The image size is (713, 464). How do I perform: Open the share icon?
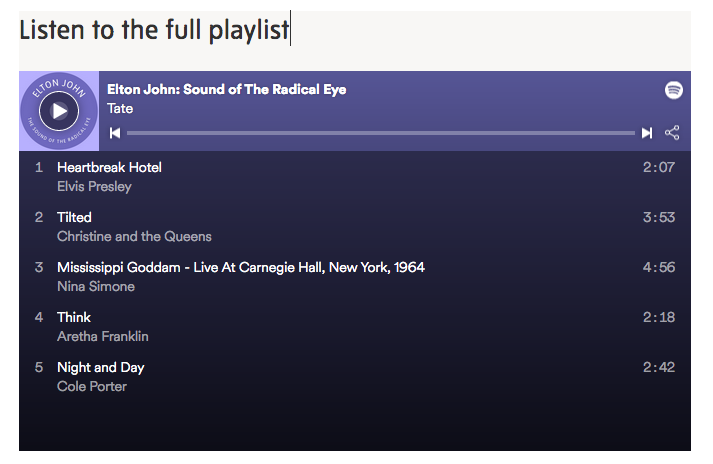point(672,133)
